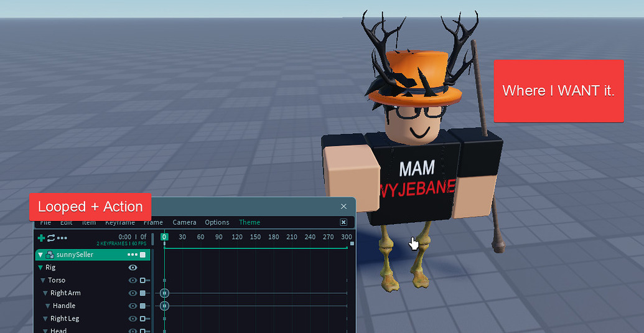644x333 pixels.
Task: Click the Torso track marker at frame 0
Action: coord(164,280)
